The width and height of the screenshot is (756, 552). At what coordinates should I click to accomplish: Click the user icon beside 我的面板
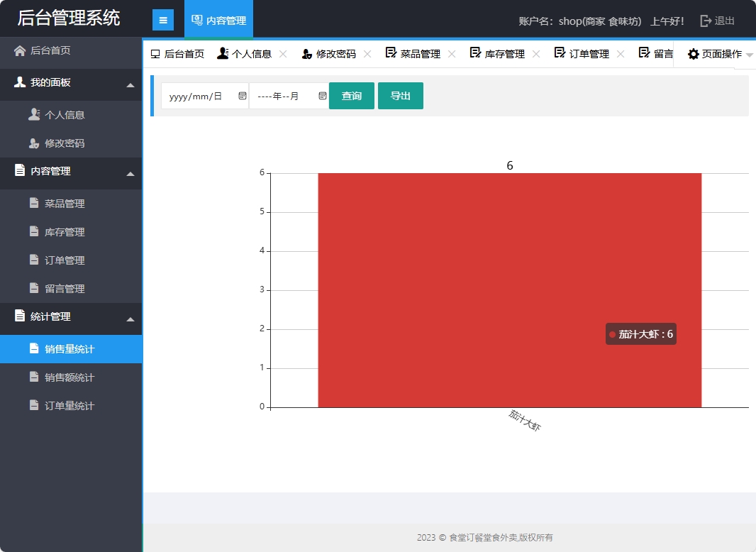pyautogui.click(x=20, y=82)
